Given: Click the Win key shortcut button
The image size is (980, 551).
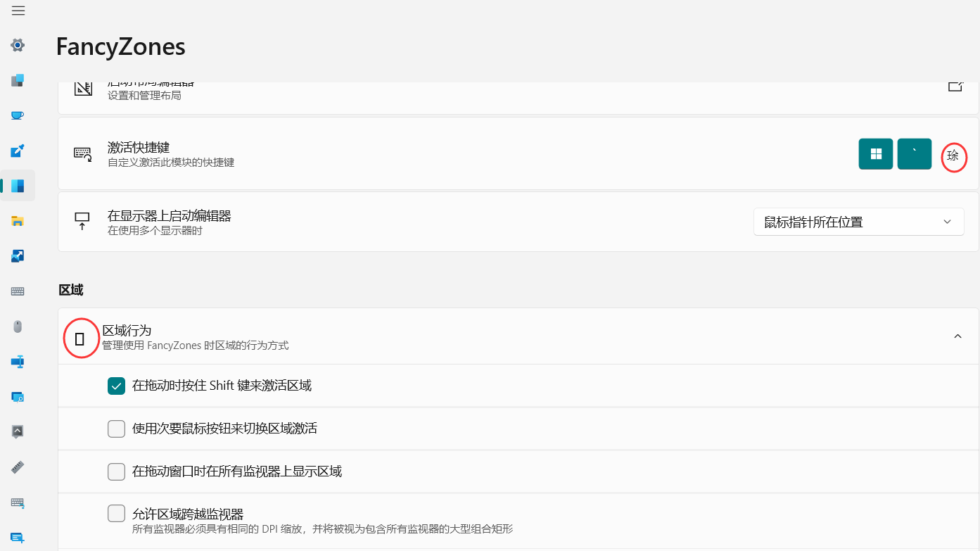Looking at the screenshot, I should tap(875, 153).
